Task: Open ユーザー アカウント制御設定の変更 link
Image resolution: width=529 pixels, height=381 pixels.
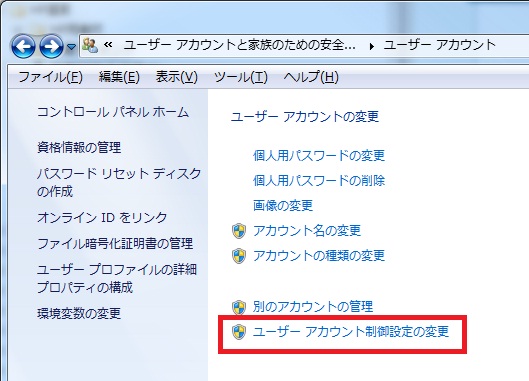Action: tap(351, 331)
